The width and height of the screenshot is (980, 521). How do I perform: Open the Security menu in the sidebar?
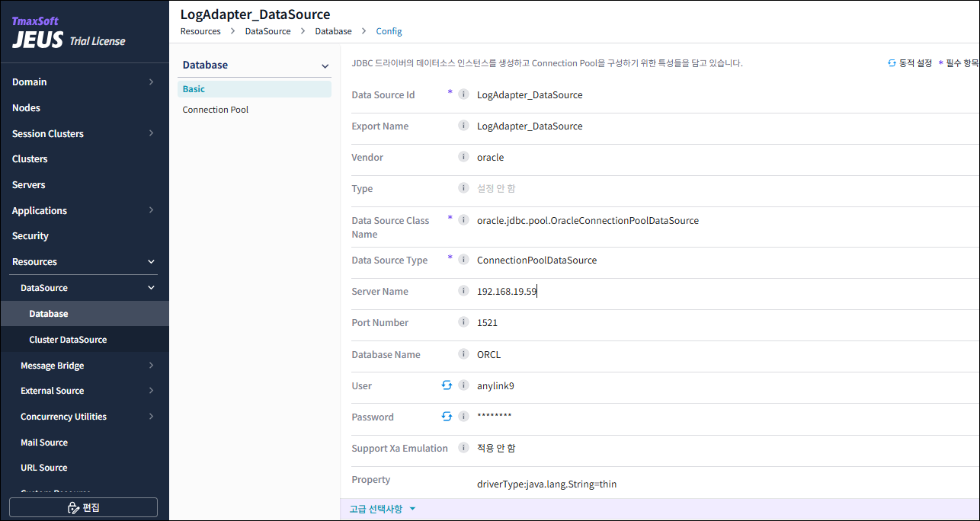[x=30, y=235]
